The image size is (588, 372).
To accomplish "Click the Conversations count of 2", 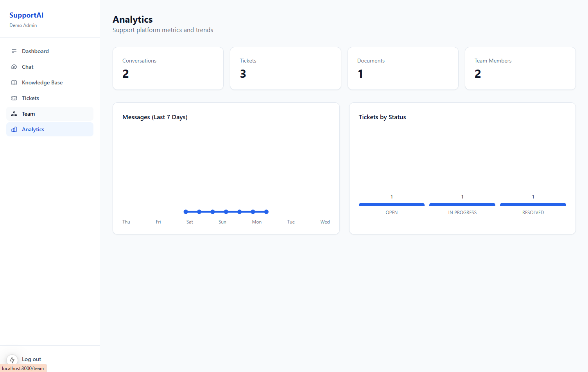I will click(x=125, y=74).
